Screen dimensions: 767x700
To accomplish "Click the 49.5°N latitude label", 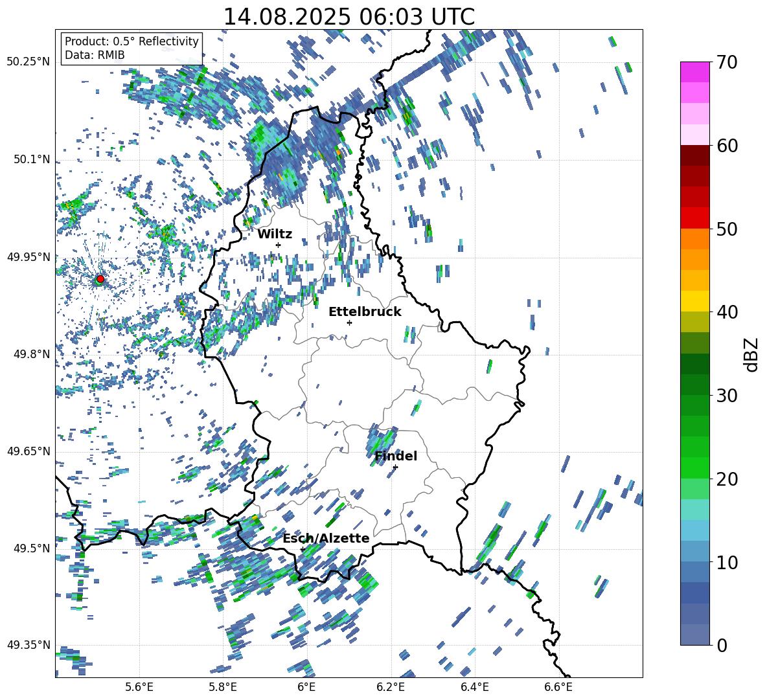I will click(32, 548).
